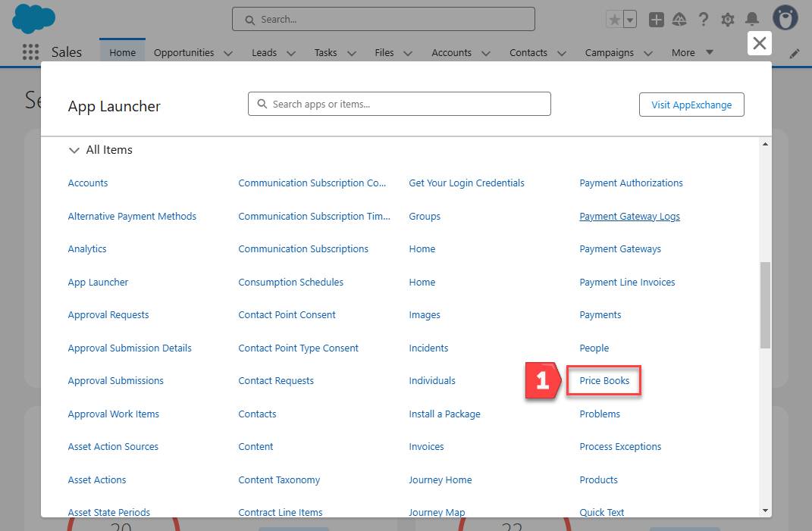This screenshot has width=812, height=531.
Task: Open the Price Books link
Action: pyautogui.click(x=604, y=380)
